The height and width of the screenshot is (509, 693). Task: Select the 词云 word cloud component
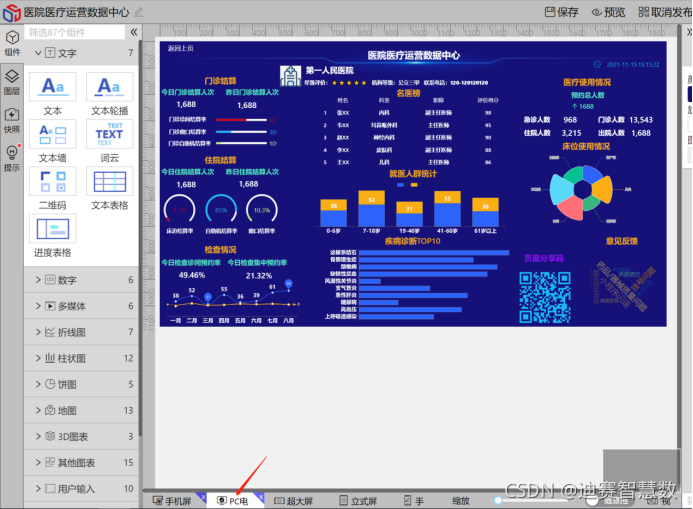[x=110, y=141]
